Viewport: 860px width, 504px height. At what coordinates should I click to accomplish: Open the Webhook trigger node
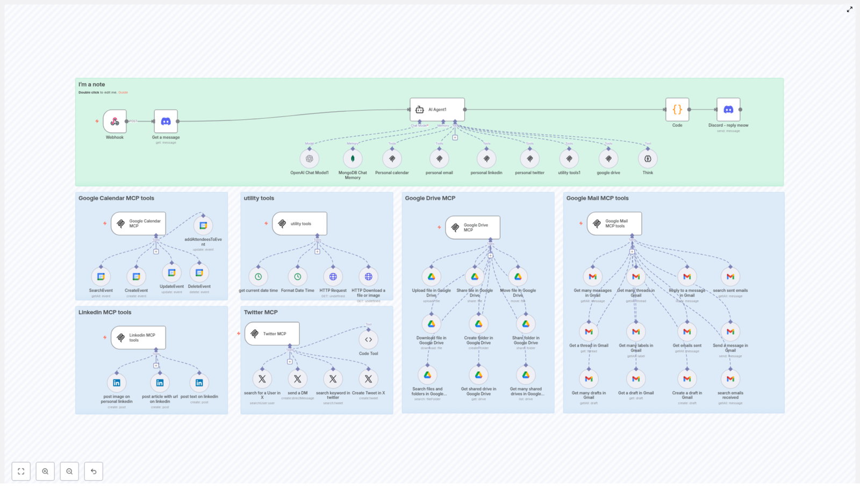114,121
